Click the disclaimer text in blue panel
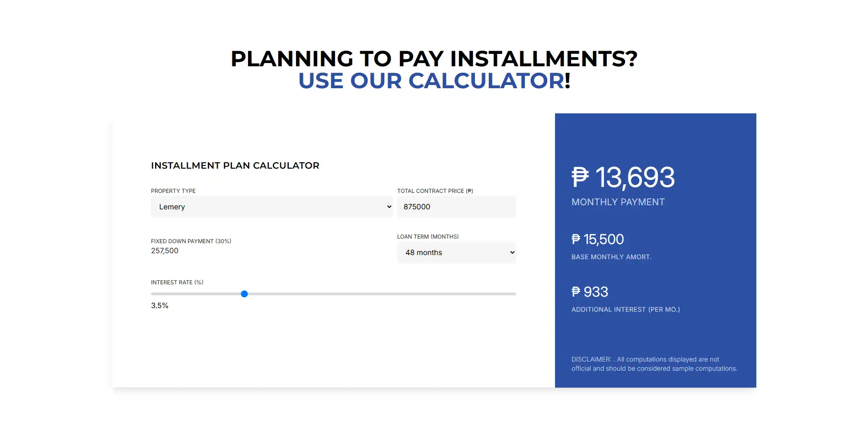Viewport: 868px width, 442px height. (654, 364)
